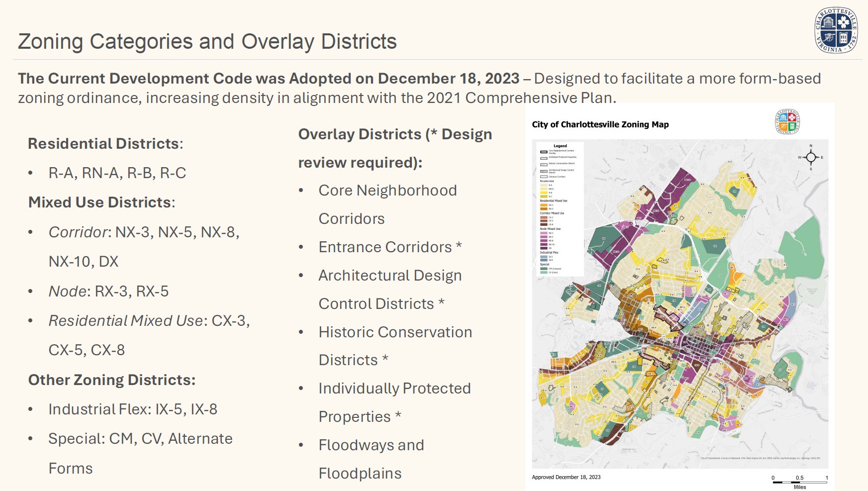Click 'City of Charlottesville Zoning Map' title

pyautogui.click(x=600, y=125)
